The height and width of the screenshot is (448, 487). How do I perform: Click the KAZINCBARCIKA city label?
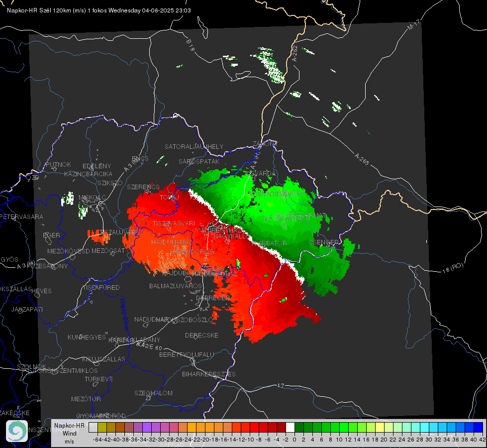tap(88, 174)
